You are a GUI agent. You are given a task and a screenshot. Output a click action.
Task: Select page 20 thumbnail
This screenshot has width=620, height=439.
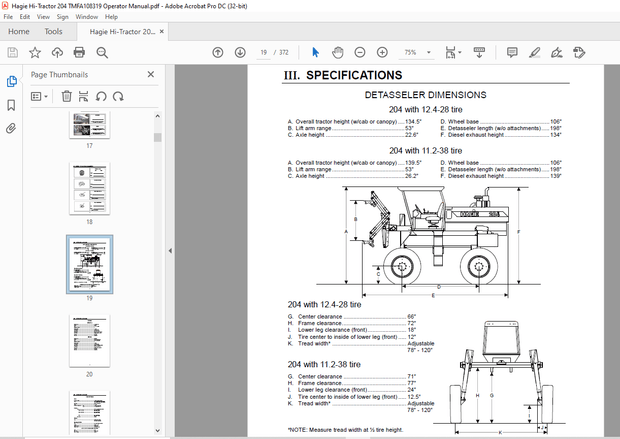pos(90,341)
